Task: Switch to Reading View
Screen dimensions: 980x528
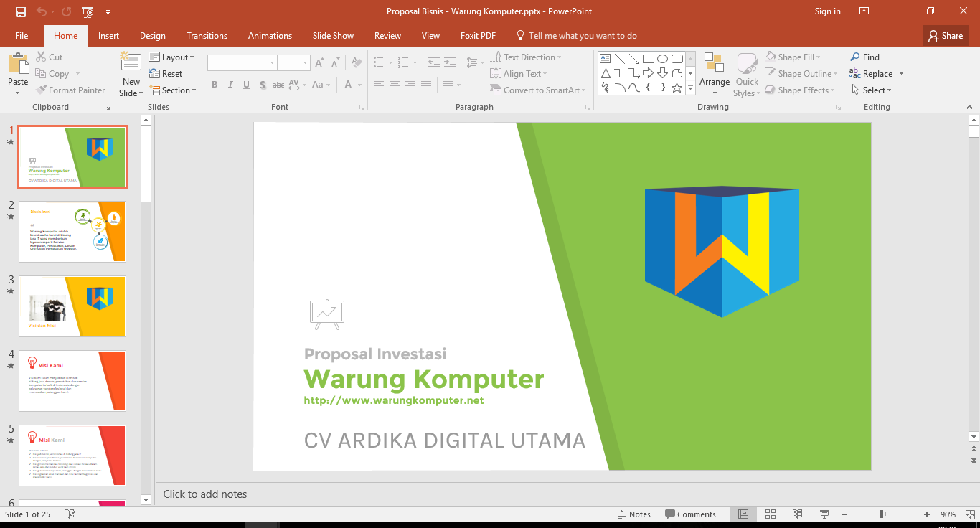Action: tap(797, 514)
